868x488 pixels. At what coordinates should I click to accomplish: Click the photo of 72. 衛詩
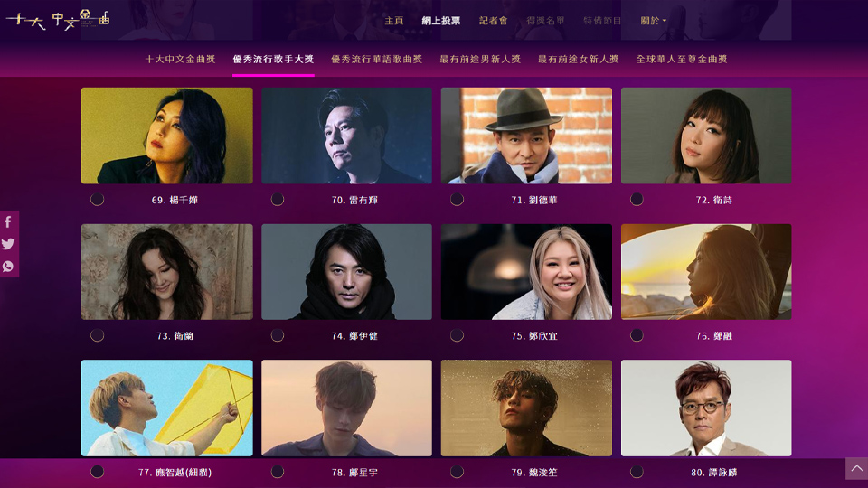[x=706, y=136]
